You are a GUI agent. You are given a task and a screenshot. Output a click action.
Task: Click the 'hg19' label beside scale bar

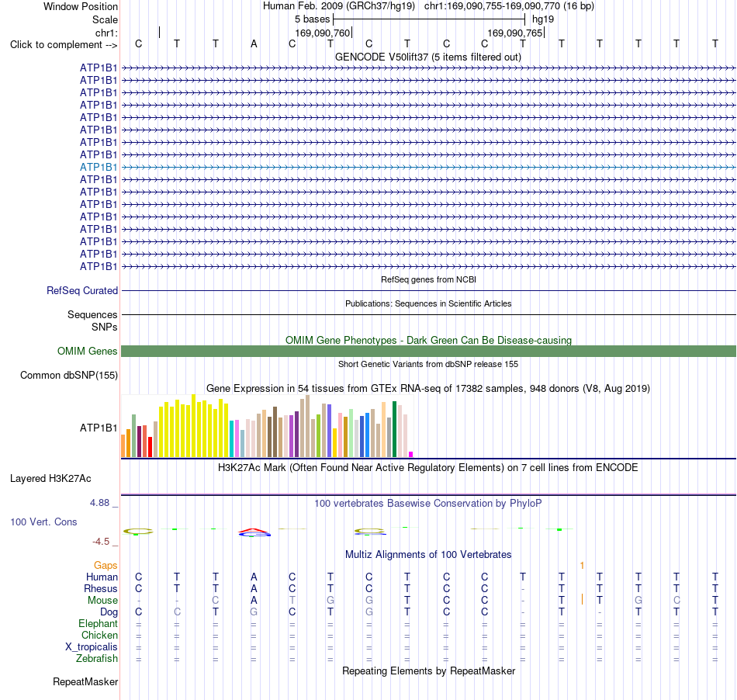543,19
